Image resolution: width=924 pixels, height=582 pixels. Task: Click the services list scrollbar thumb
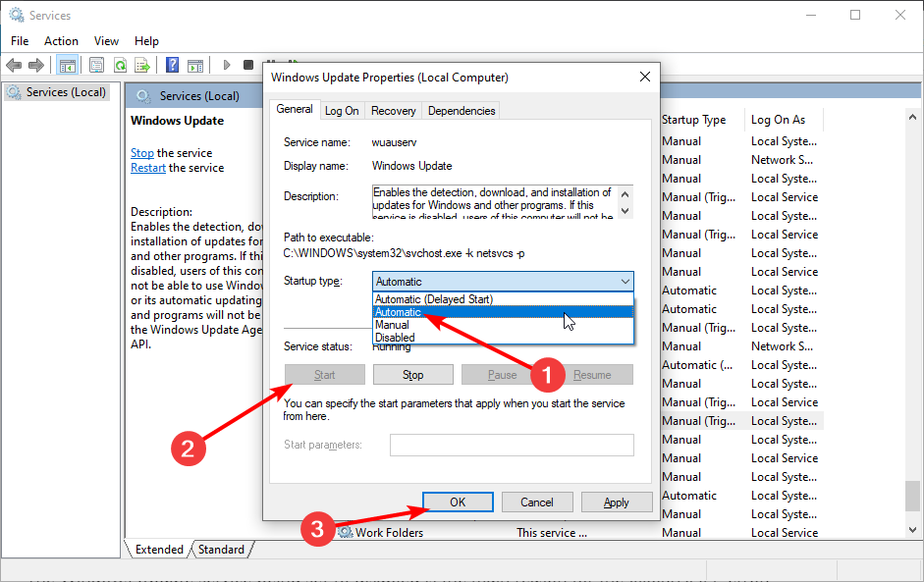coord(912,496)
